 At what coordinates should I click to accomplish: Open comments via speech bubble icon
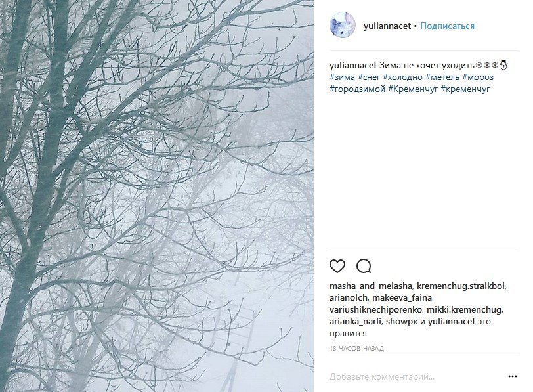click(x=364, y=266)
